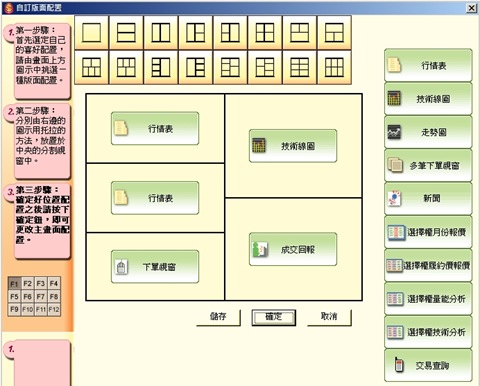Image resolution: width=480 pixels, height=386 pixels.
Task: Click 技術線圖 in the top-right pane
Action: pos(293,146)
